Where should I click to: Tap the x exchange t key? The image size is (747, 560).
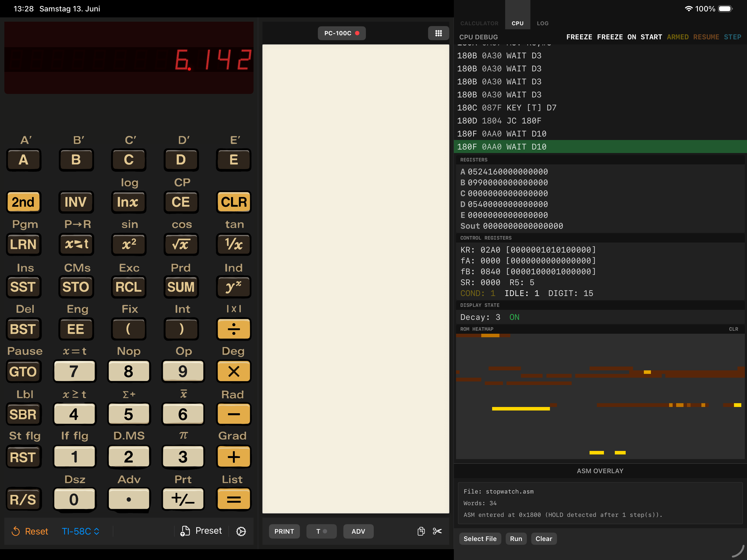(76, 244)
